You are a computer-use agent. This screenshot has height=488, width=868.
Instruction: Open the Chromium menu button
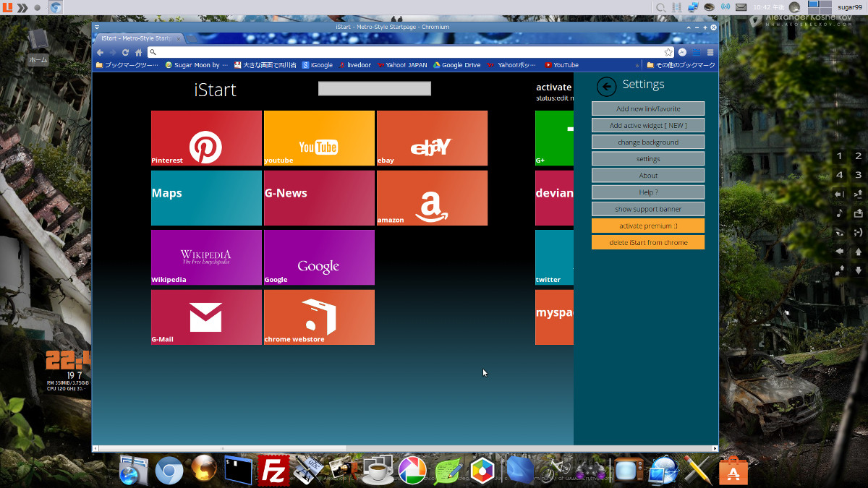click(710, 52)
